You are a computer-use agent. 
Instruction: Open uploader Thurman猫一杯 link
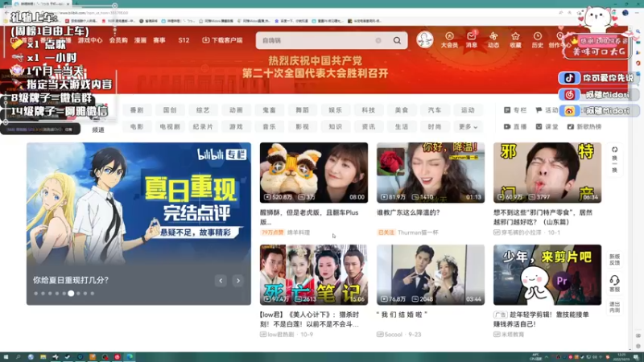pyautogui.click(x=418, y=232)
